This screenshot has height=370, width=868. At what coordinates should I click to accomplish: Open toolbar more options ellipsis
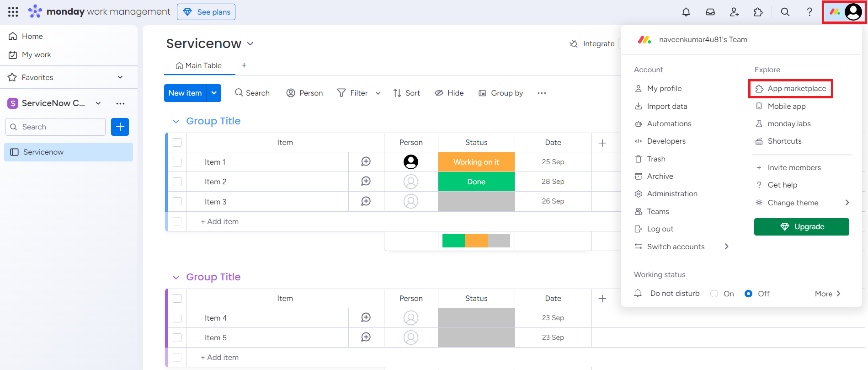(542, 93)
